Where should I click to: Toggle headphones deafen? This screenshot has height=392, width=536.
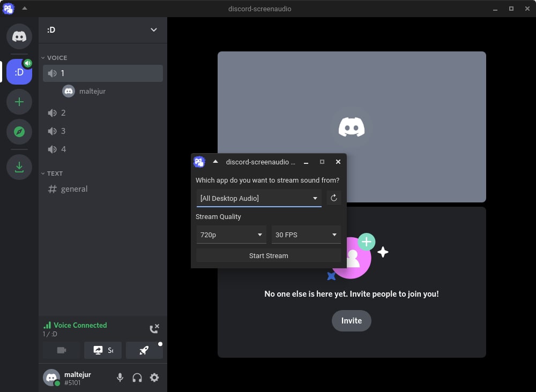137,378
